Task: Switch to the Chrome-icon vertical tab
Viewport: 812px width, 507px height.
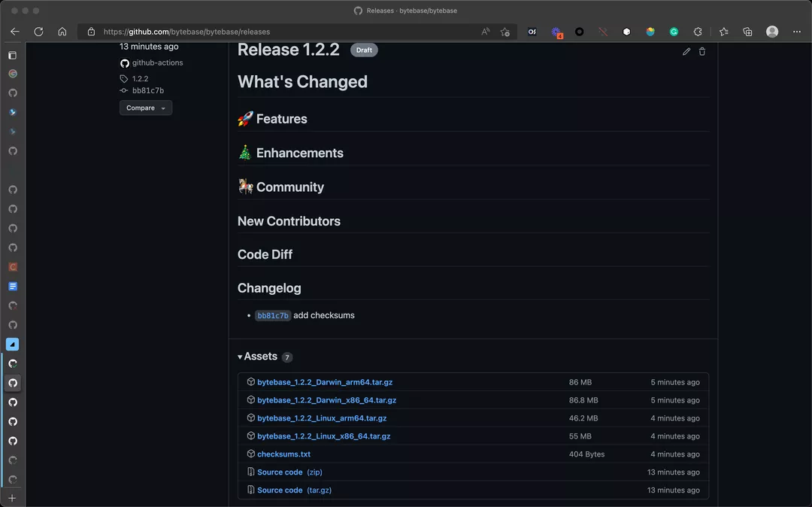Action: click(x=12, y=74)
